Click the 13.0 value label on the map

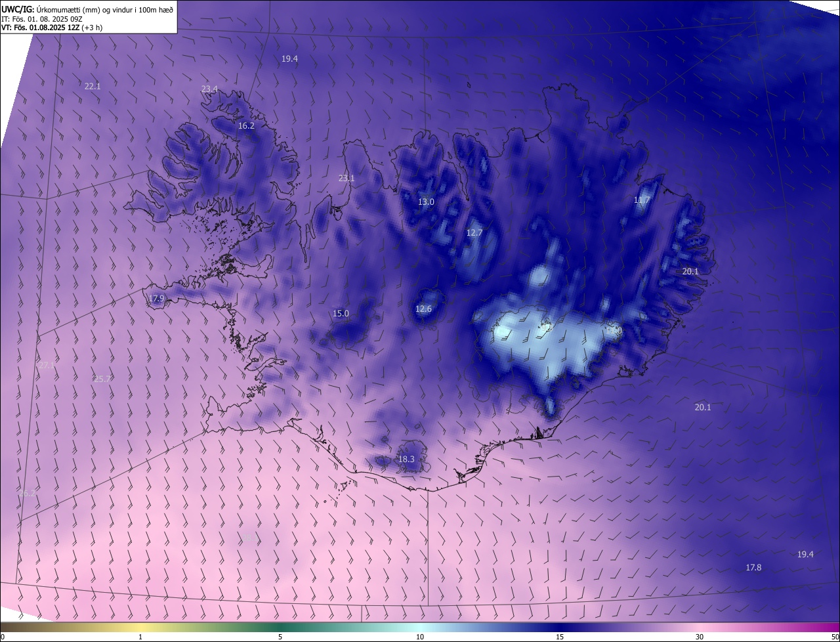pyautogui.click(x=426, y=202)
